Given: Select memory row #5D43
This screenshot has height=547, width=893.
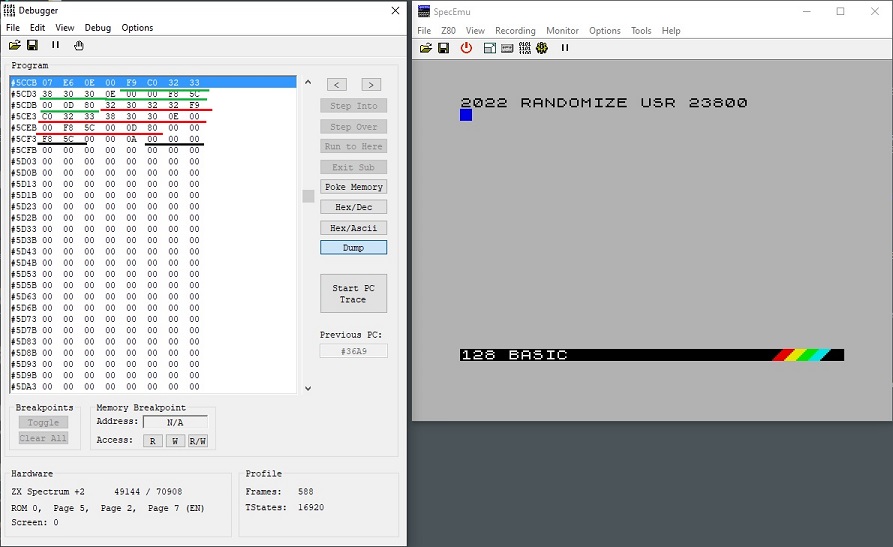Looking at the screenshot, I should coord(153,251).
